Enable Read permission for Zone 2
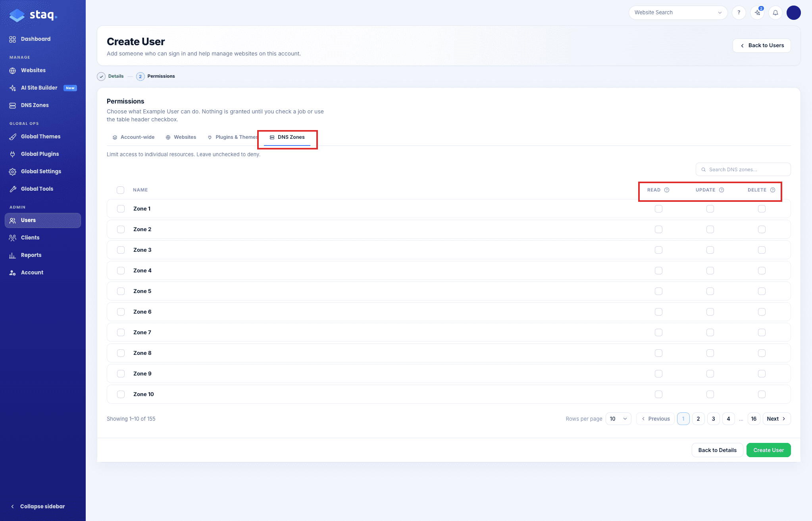Viewport: 812px width, 521px height. click(659, 229)
